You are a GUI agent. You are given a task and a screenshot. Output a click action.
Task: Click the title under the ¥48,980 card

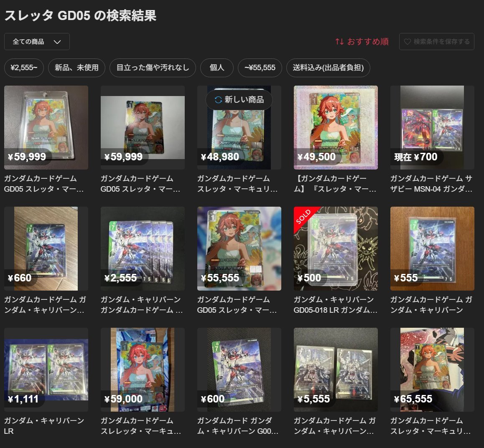(237, 183)
